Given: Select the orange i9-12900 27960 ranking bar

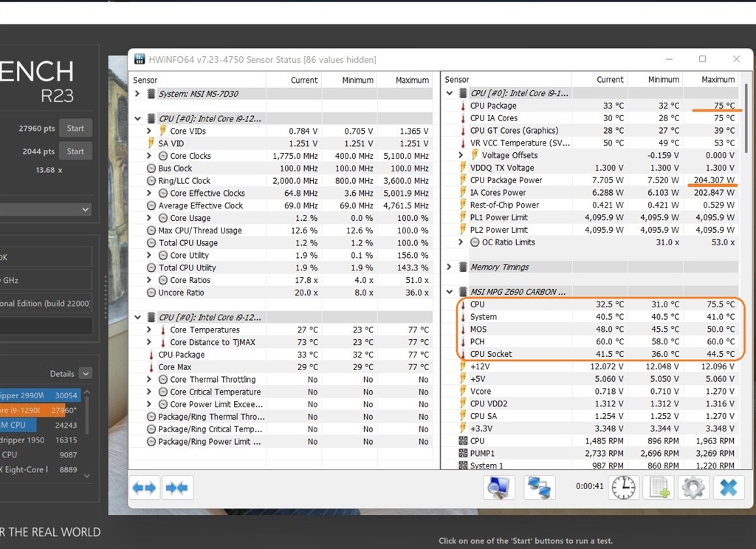Looking at the screenshot, I should 38,410.
